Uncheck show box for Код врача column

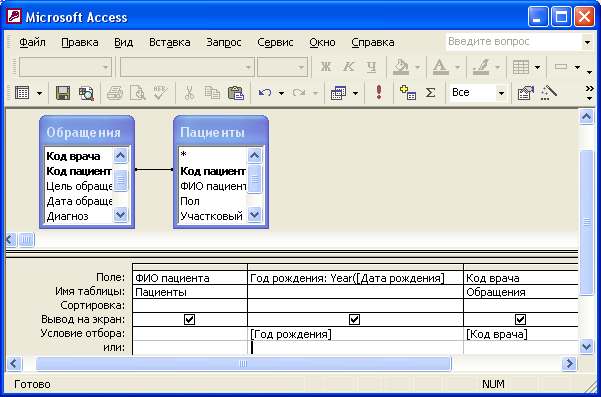click(520, 319)
